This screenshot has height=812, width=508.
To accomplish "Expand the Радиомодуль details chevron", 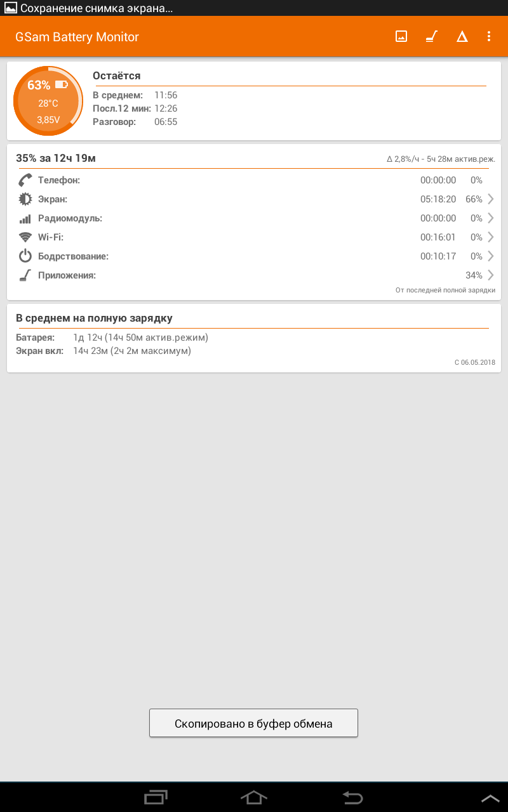I will click(x=490, y=218).
